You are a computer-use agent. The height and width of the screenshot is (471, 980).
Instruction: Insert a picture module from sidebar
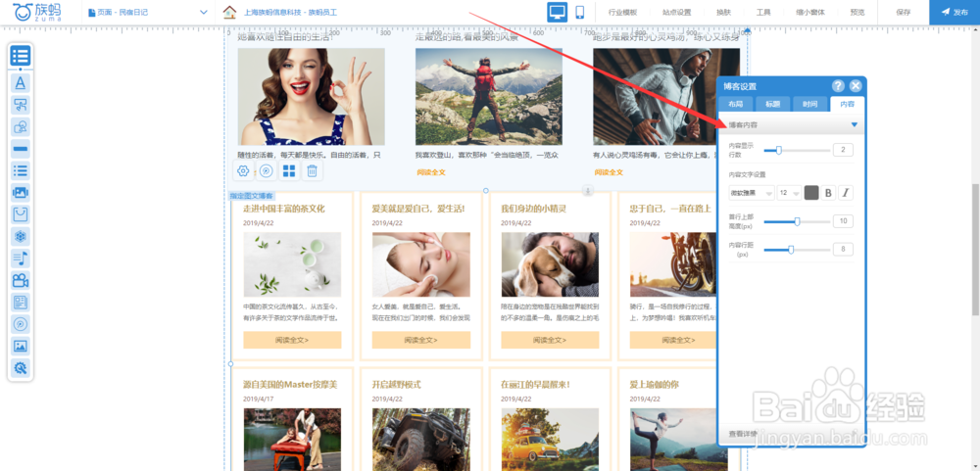click(x=20, y=346)
